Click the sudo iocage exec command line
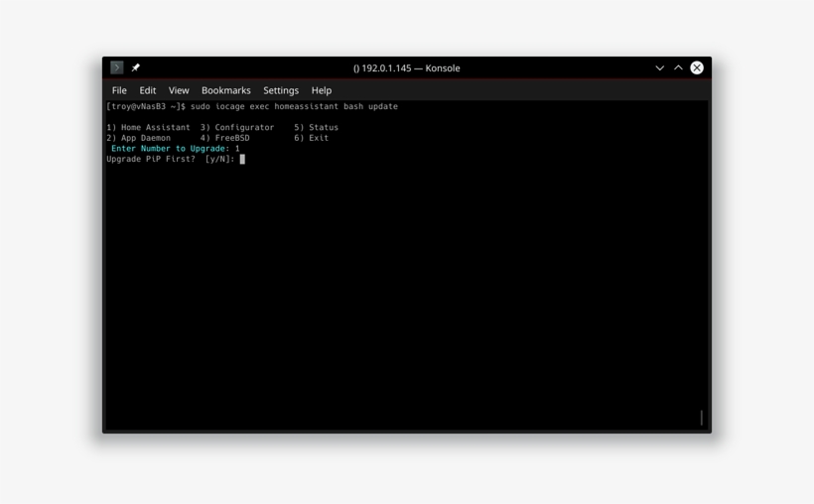The height and width of the screenshot is (504, 814). 252,106
